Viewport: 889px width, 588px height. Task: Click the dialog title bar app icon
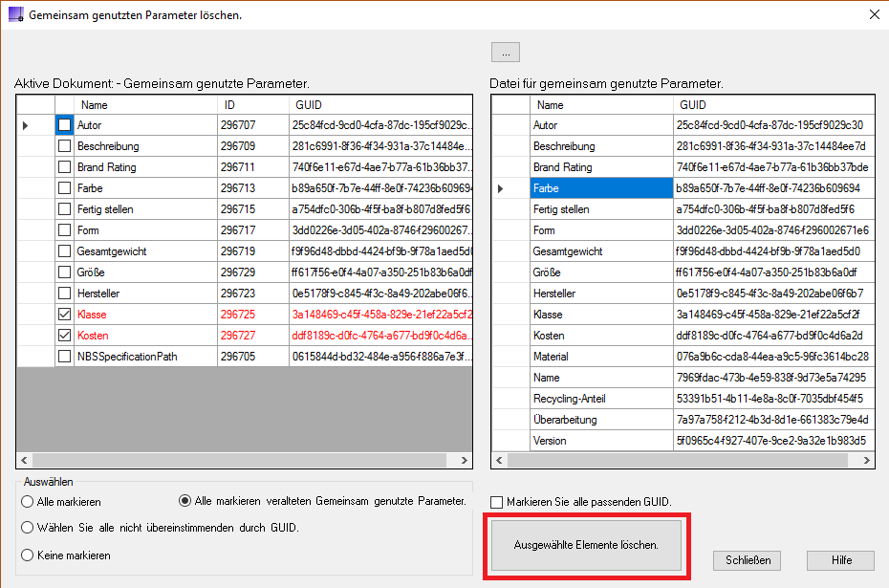(16, 14)
